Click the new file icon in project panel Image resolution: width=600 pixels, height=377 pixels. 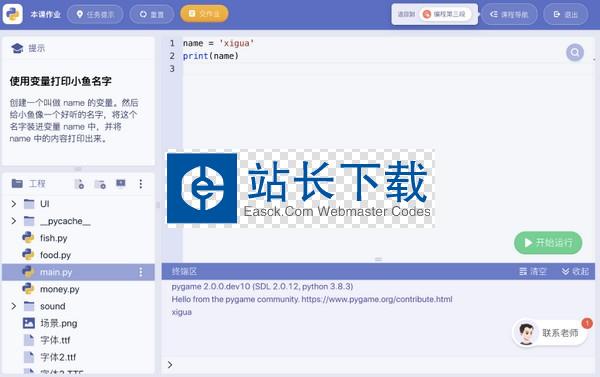(79, 184)
